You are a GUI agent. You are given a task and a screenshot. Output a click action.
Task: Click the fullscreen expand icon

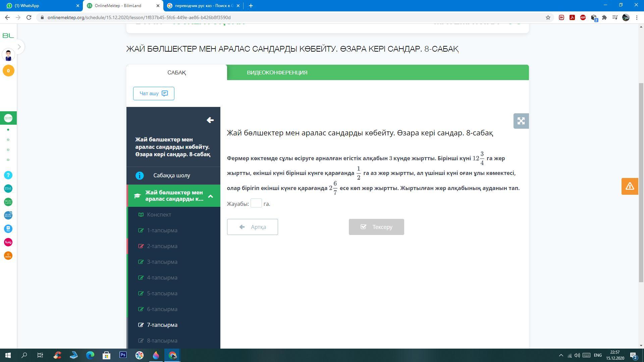pos(521,121)
